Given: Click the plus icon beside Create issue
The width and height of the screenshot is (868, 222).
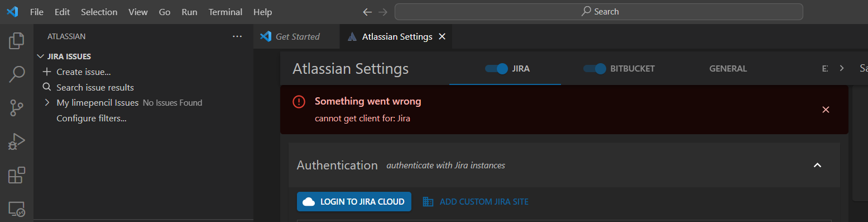Looking at the screenshot, I should tap(47, 72).
